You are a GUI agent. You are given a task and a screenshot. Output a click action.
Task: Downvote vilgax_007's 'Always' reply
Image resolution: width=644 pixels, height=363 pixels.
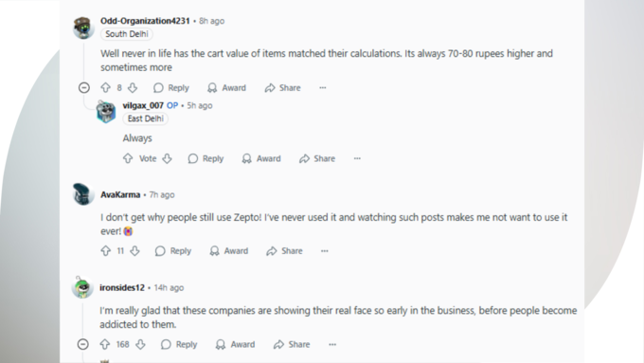click(167, 158)
